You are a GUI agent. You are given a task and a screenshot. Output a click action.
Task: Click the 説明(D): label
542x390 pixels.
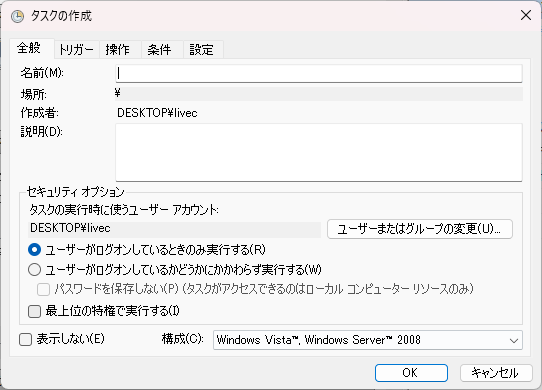[x=41, y=132]
